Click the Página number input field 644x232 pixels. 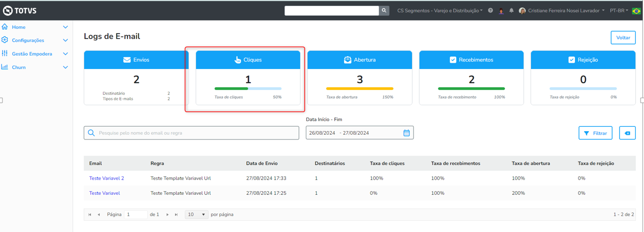(136, 214)
